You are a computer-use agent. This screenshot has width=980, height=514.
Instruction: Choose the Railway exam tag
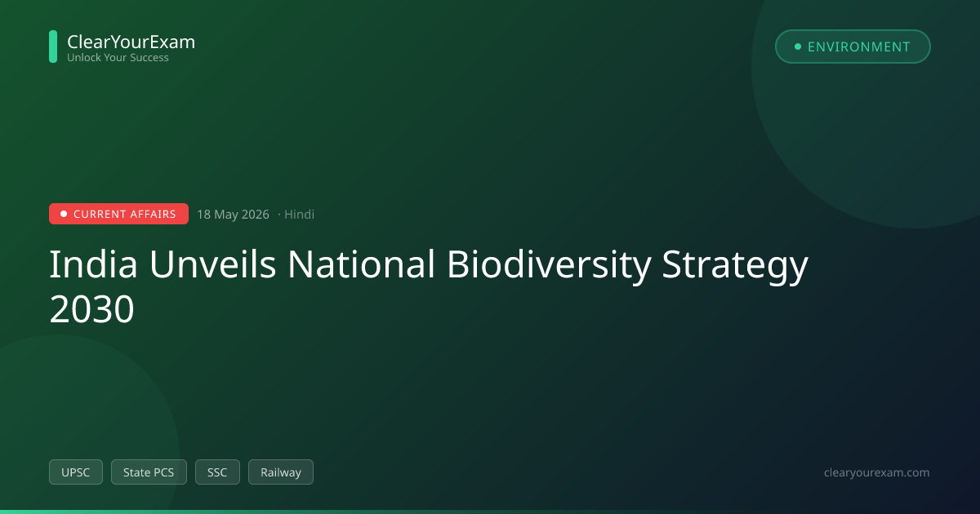281,472
